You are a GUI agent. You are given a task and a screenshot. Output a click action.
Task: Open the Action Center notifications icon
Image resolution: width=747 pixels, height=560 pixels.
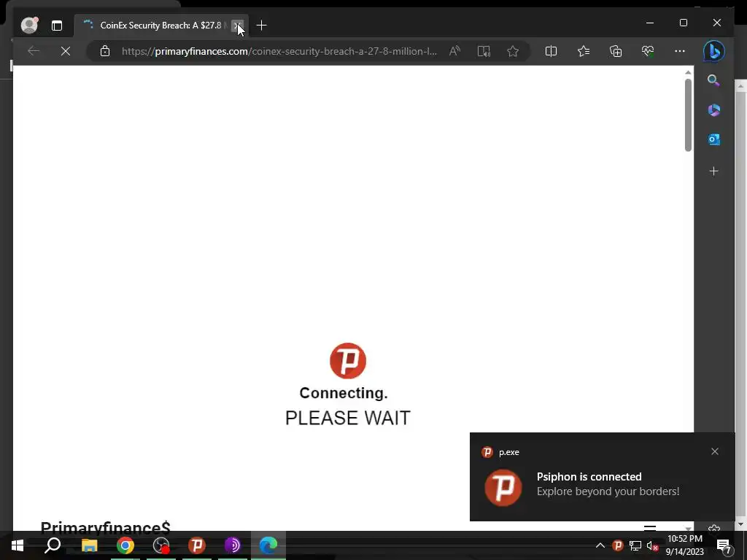point(724,545)
